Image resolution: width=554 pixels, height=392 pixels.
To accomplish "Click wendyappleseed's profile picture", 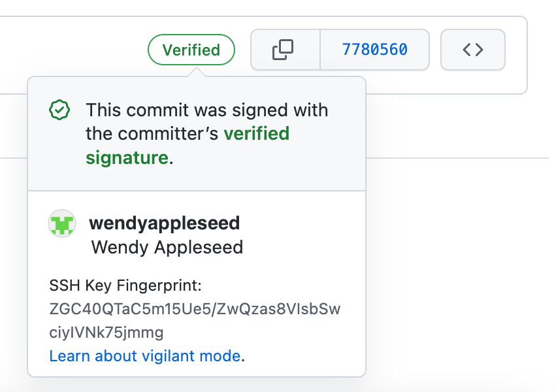I will [61, 223].
